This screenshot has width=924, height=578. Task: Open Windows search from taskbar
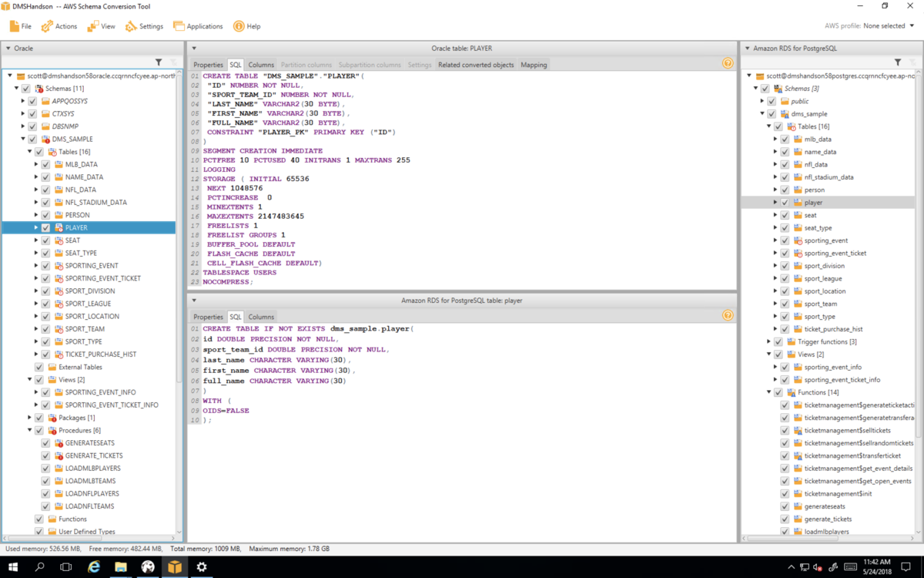pos(40,567)
